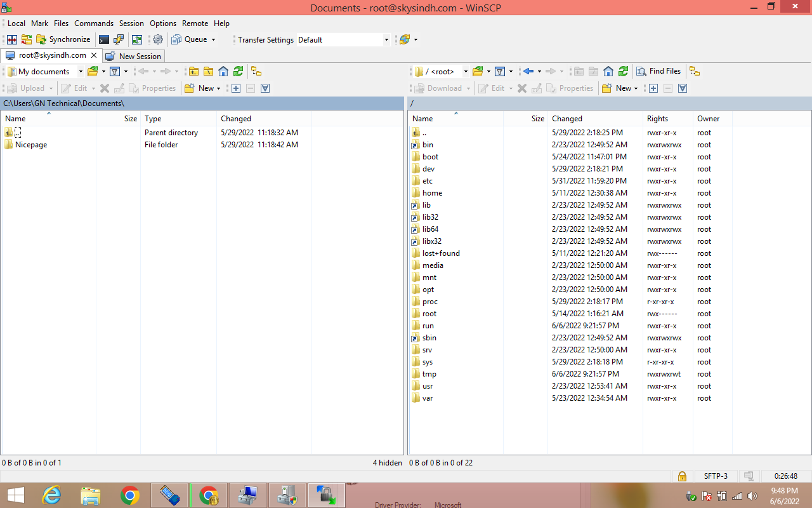The width and height of the screenshot is (812, 508).
Task: Click the remote panel Open Directory icon
Action: [478, 71]
